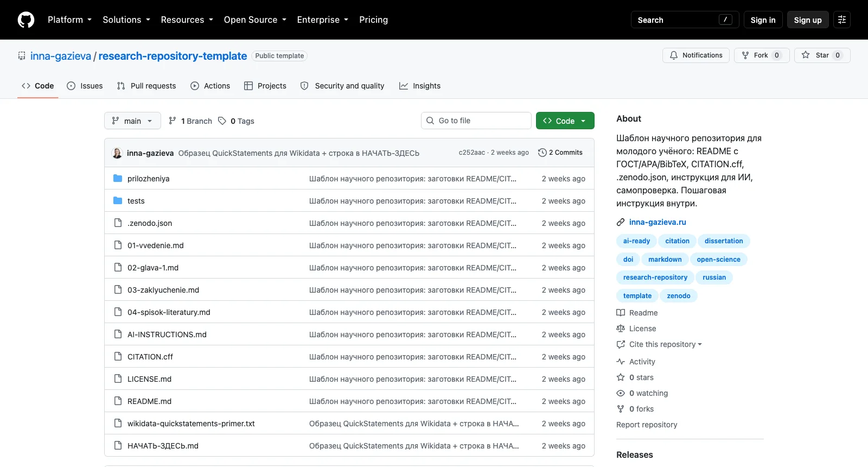Image resolution: width=868 pixels, height=467 pixels.
Task: Star this repository
Action: tap(822, 55)
